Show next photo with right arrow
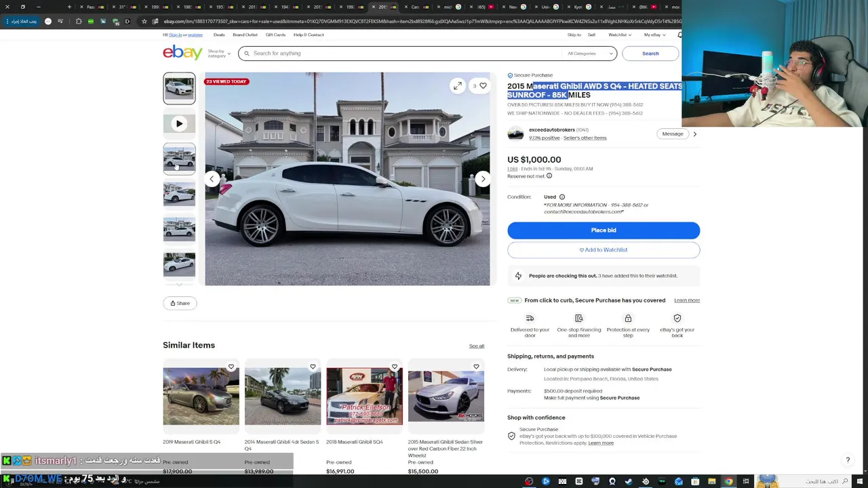Screen dimensions: 868x488 point(483,179)
